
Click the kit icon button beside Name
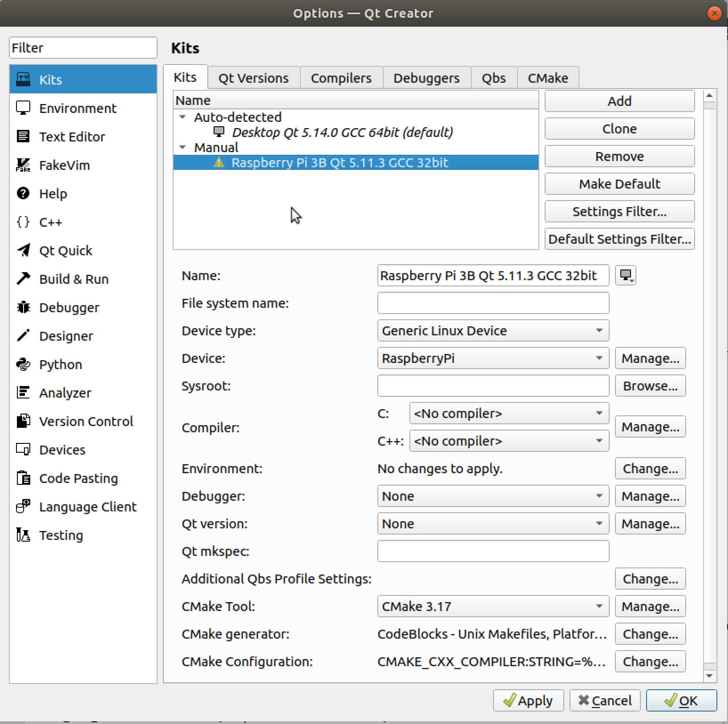[x=625, y=276]
